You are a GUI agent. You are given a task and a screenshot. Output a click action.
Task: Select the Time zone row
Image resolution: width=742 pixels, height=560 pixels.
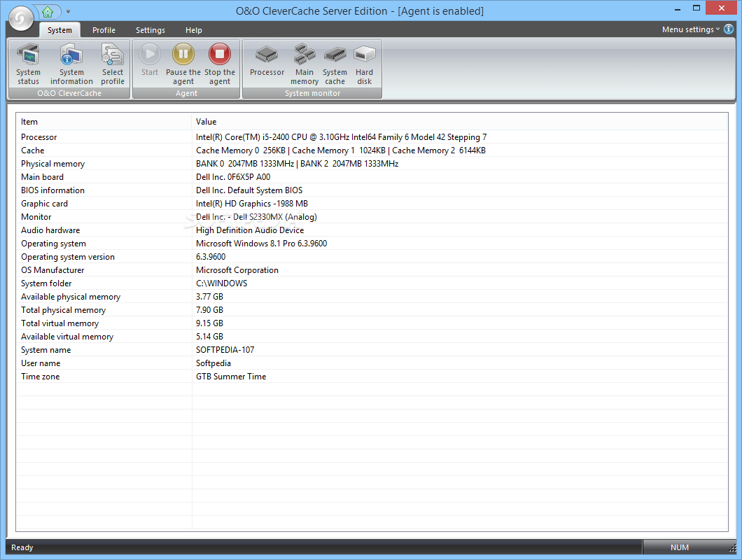click(x=372, y=376)
